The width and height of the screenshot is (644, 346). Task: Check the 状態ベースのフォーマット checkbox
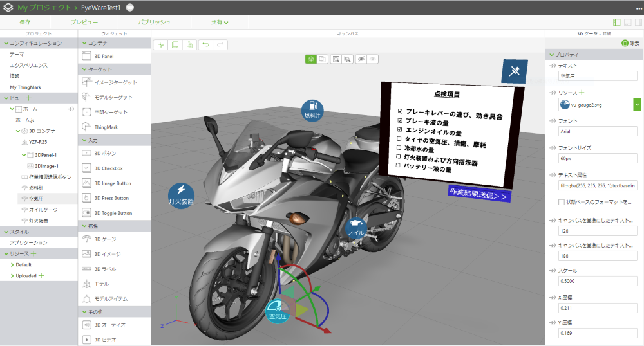point(561,202)
